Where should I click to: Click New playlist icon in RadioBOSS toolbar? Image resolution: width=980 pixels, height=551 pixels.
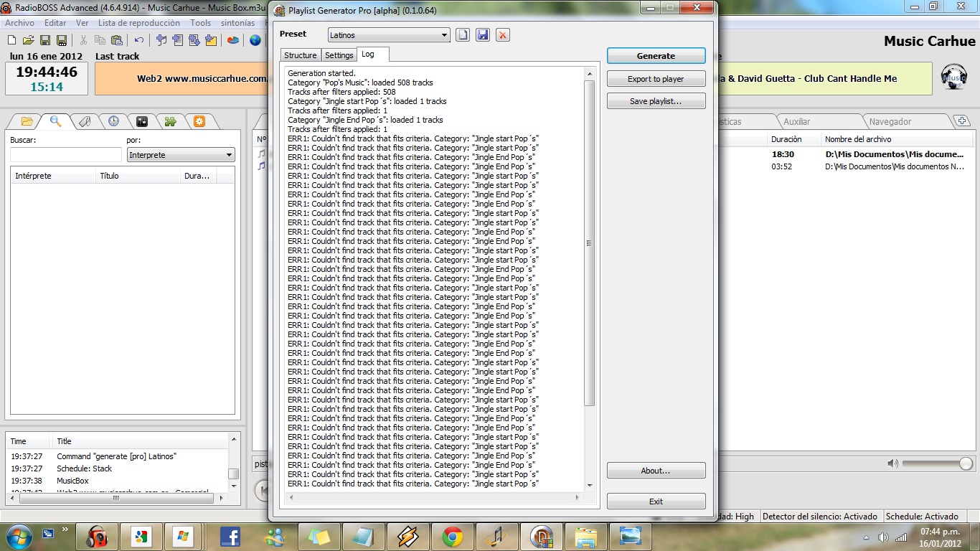click(x=12, y=40)
